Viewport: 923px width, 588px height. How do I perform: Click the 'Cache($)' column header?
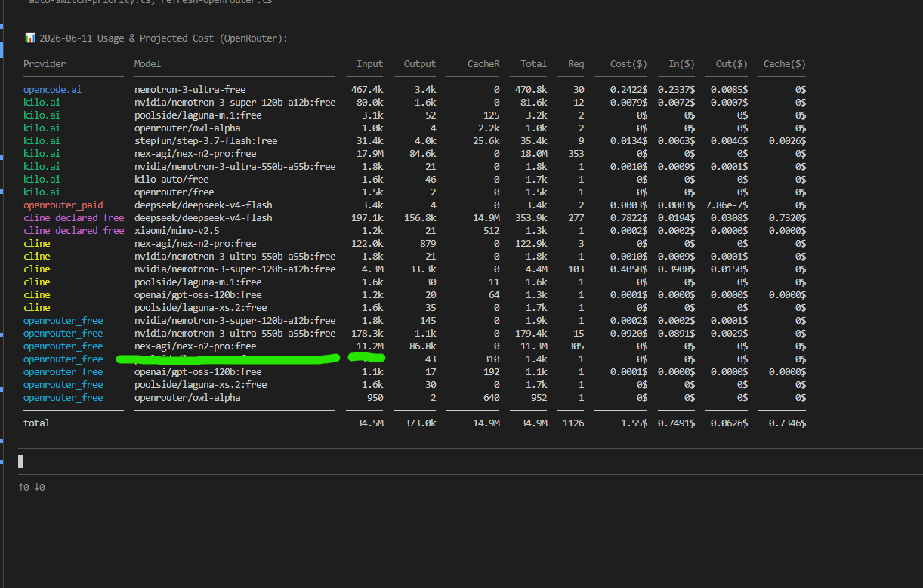click(785, 64)
